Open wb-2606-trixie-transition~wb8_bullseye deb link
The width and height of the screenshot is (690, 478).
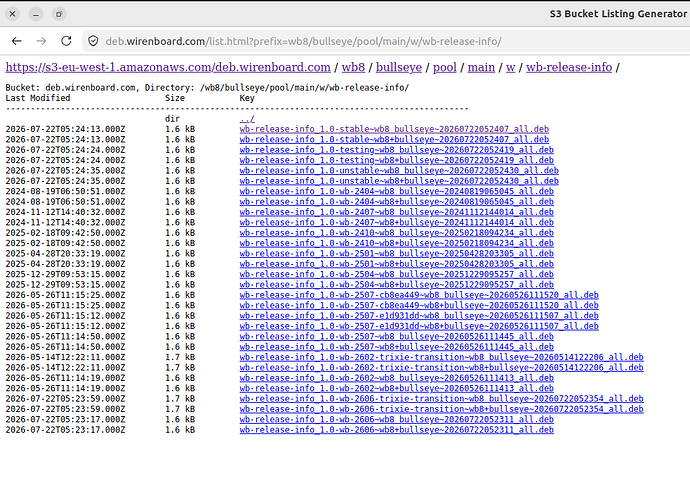tap(441, 399)
